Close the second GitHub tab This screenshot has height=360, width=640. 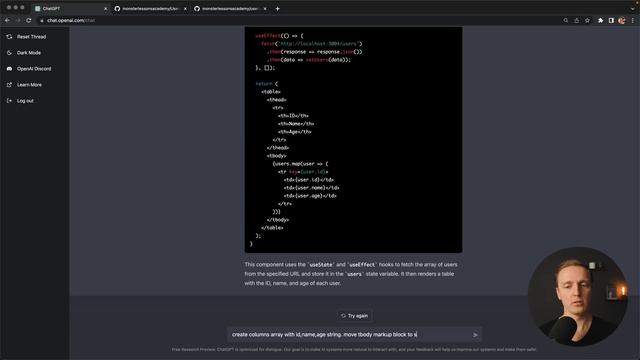[x=264, y=9]
